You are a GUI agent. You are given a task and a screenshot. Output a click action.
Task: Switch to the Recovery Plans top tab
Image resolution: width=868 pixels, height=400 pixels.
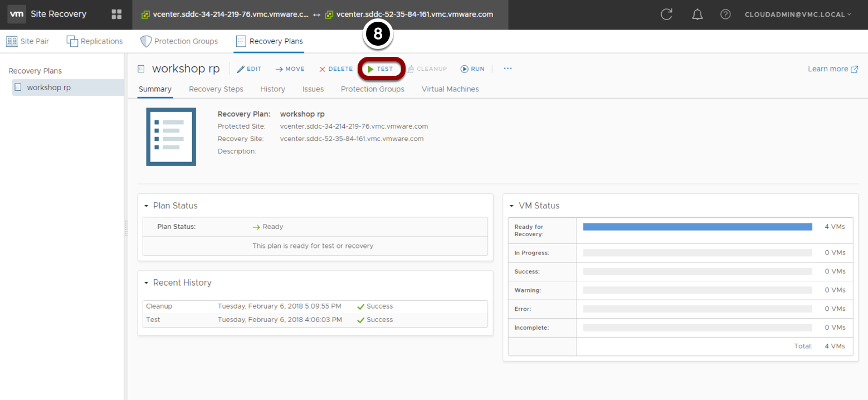tap(270, 41)
